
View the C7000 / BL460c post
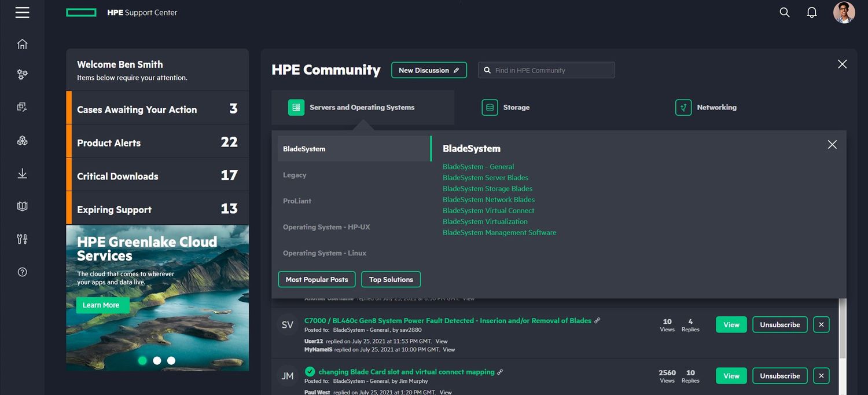pyautogui.click(x=731, y=324)
